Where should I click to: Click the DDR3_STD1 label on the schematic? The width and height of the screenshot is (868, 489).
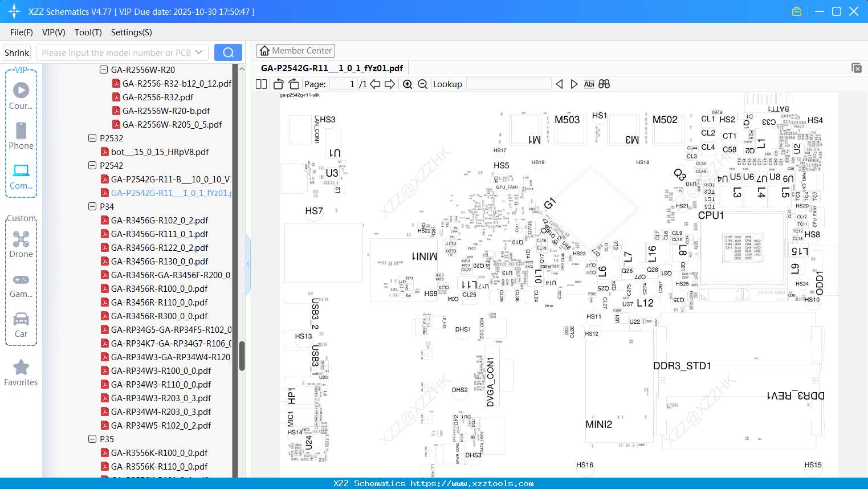pyautogui.click(x=682, y=366)
